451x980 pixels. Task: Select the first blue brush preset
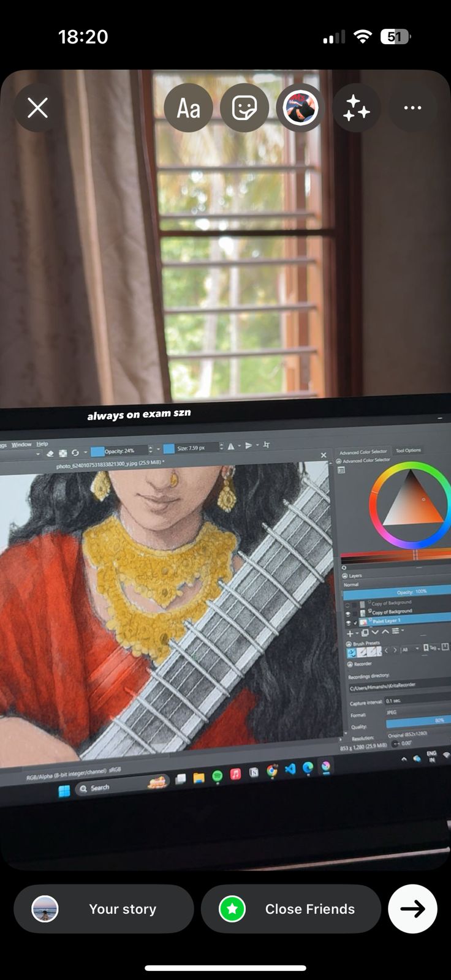(352, 653)
